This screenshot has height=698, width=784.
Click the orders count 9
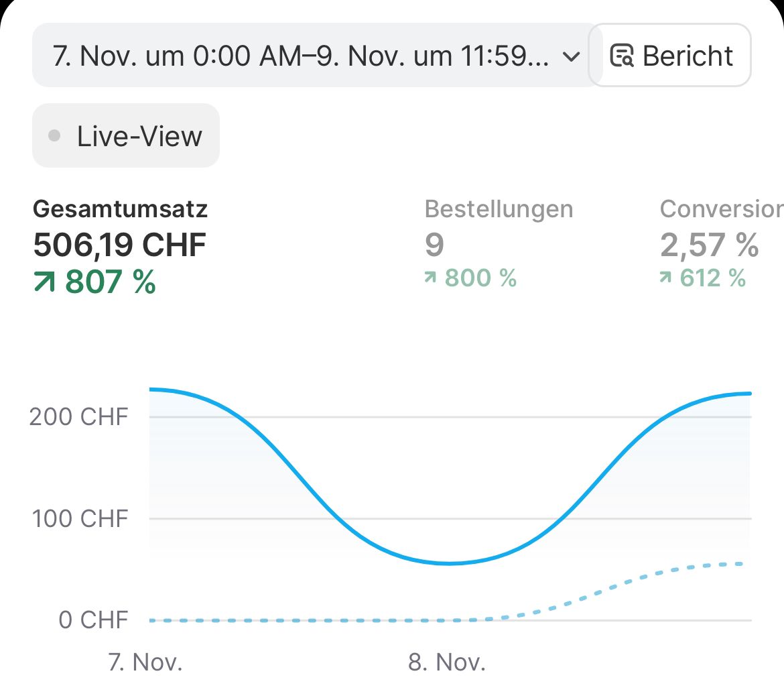tap(434, 245)
